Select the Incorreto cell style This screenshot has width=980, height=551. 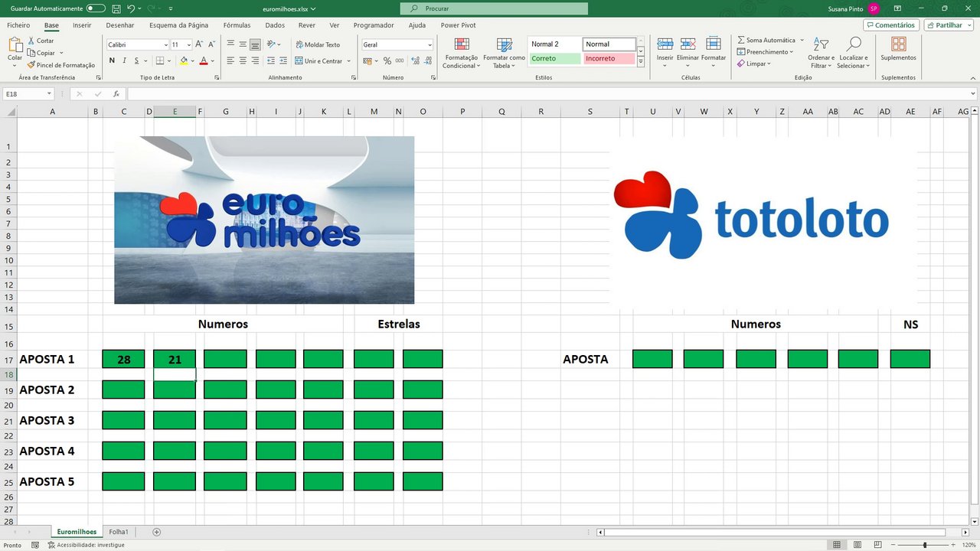[x=609, y=58]
